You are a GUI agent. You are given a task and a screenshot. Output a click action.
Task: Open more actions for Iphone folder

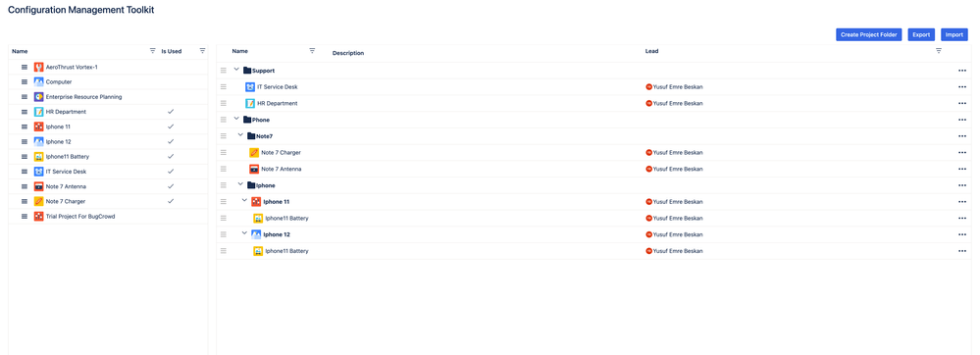click(x=962, y=185)
